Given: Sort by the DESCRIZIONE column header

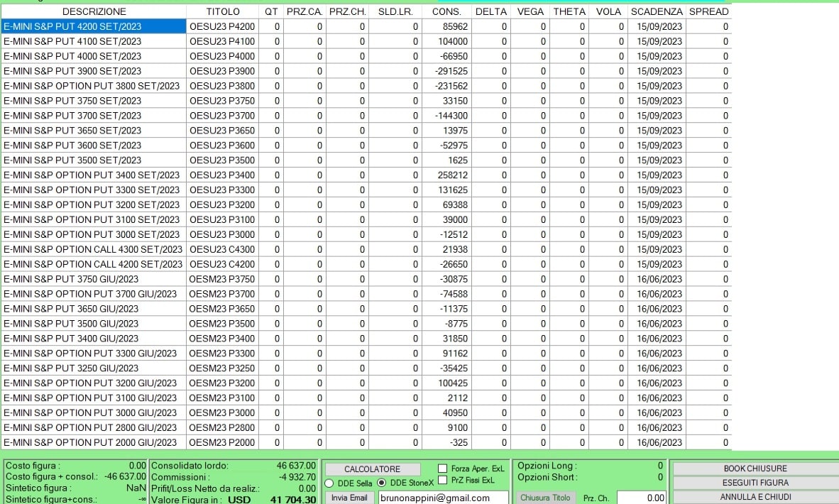Looking at the screenshot, I should click(x=94, y=11).
